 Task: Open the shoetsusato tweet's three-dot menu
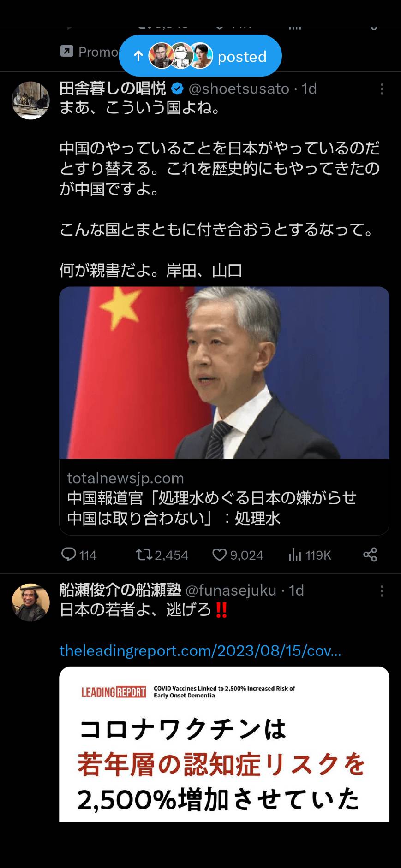click(x=382, y=89)
